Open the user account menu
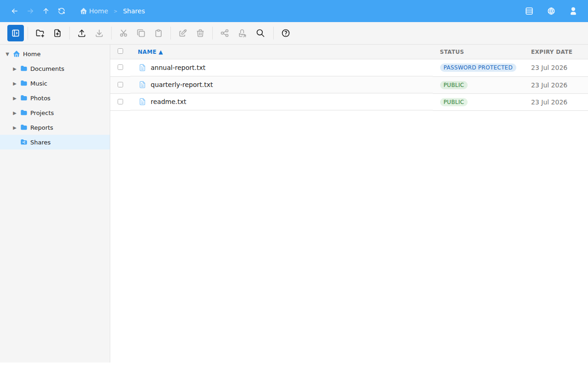The width and height of the screenshot is (588, 368). (573, 11)
